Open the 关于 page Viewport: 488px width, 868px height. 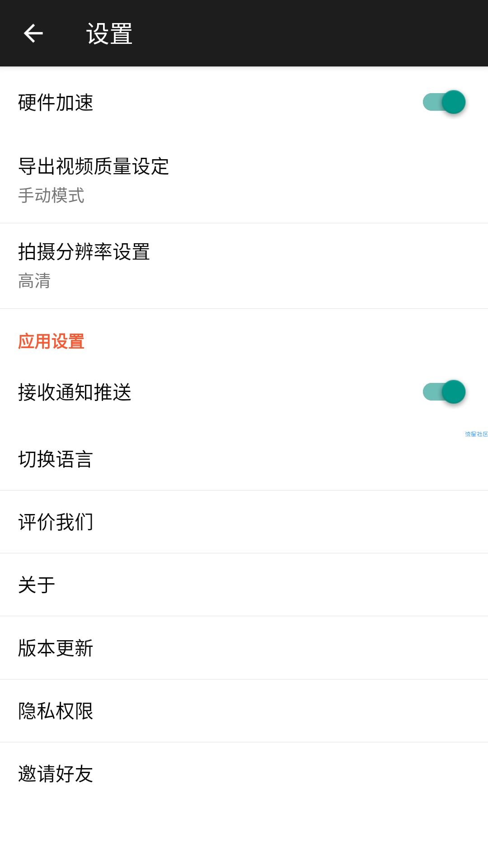244,585
